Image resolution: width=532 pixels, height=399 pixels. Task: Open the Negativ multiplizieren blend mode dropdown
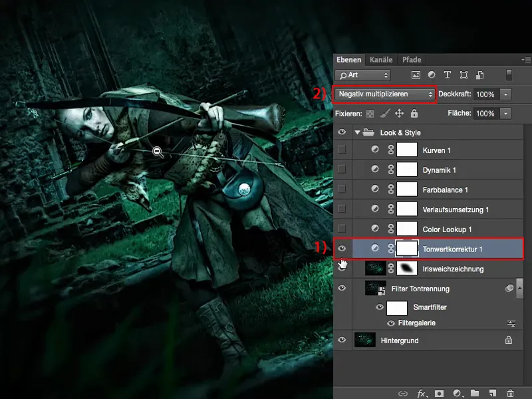(x=384, y=94)
